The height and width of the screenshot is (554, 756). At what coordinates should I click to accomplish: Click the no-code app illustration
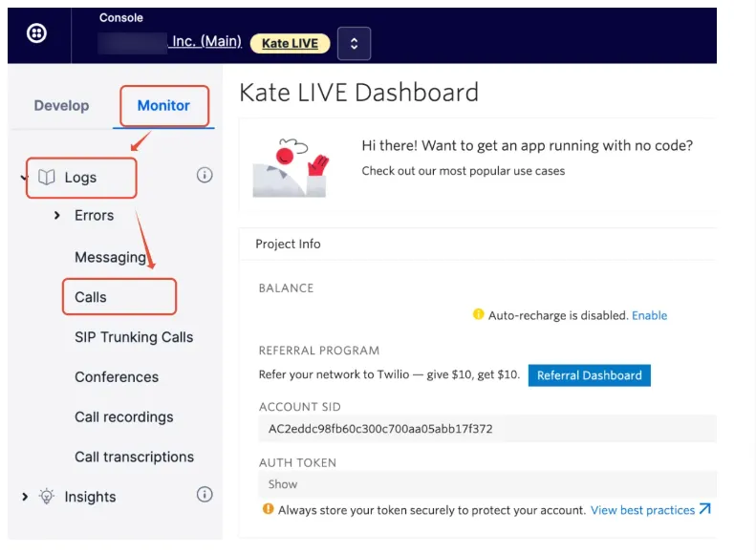(292, 168)
